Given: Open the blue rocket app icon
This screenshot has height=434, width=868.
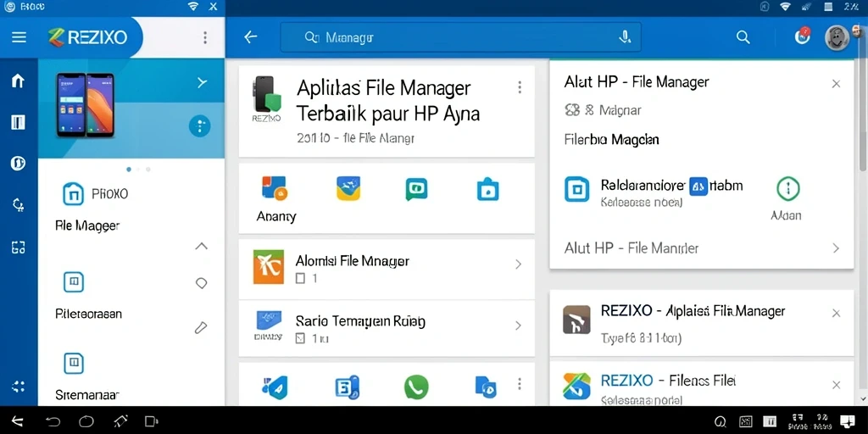Looking at the screenshot, I should click(x=275, y=387).
